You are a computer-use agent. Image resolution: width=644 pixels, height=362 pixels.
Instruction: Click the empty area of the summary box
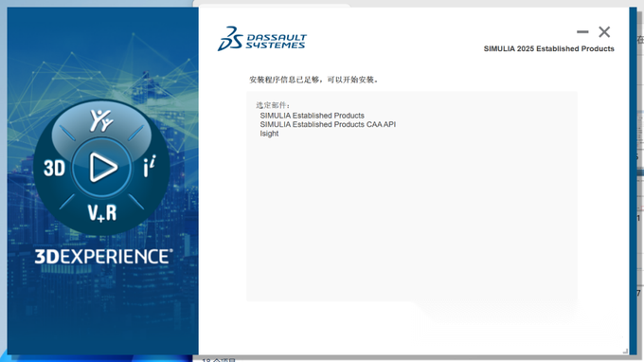[x=412, y=218]
